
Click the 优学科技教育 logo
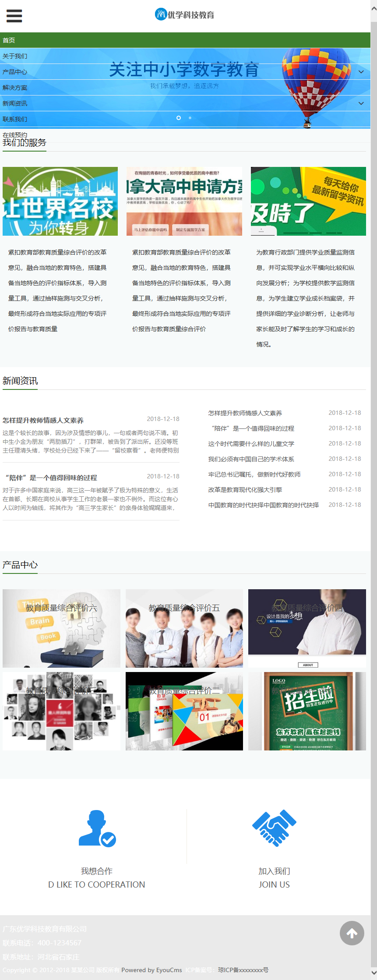point(185,14)
